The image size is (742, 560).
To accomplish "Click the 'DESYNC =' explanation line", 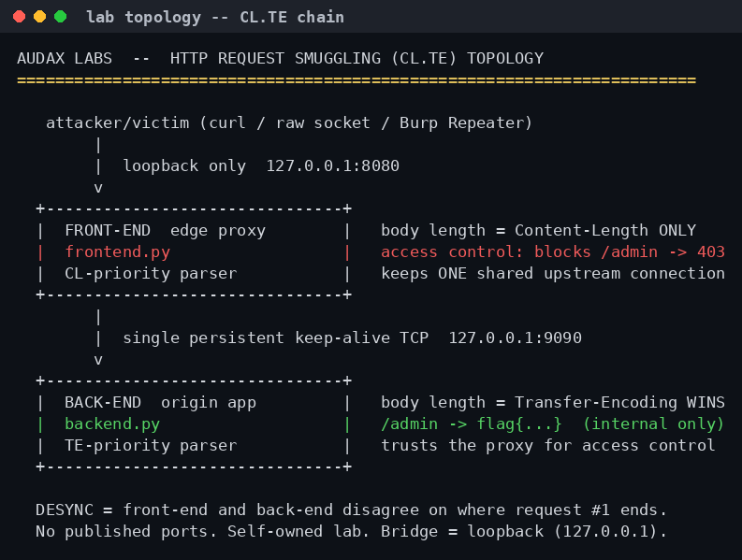I will tap(351, 510).
